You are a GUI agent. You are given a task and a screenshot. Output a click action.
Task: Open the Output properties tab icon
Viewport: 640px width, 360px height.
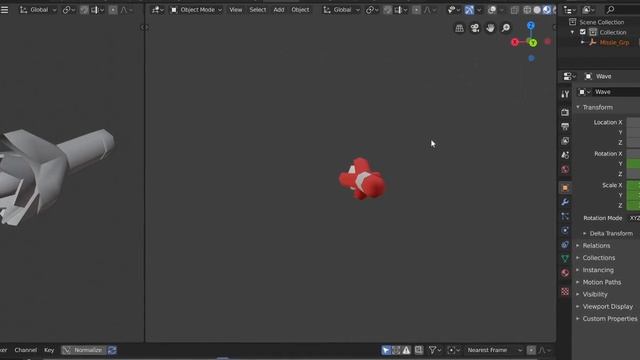[x=565, y=127]
